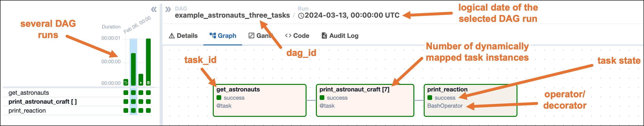Viewport: 644px width, 126px height.
Task: Open the Audit Log tab
Action: coord(340,36)
